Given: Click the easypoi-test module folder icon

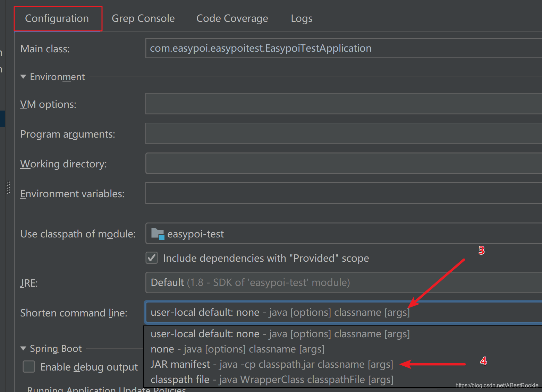Looking at the screenshot, I should pyautogui.click(x=158, y=234).
